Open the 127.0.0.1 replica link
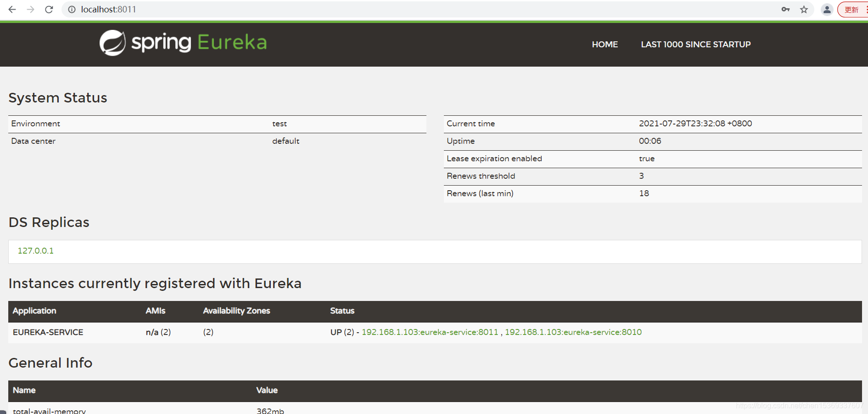Screen dimensions: 868x414 click(36, 251)
